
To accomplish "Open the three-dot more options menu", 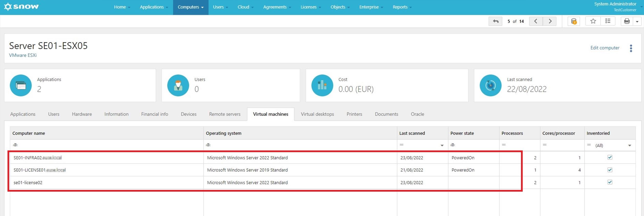I will point(631,48).
